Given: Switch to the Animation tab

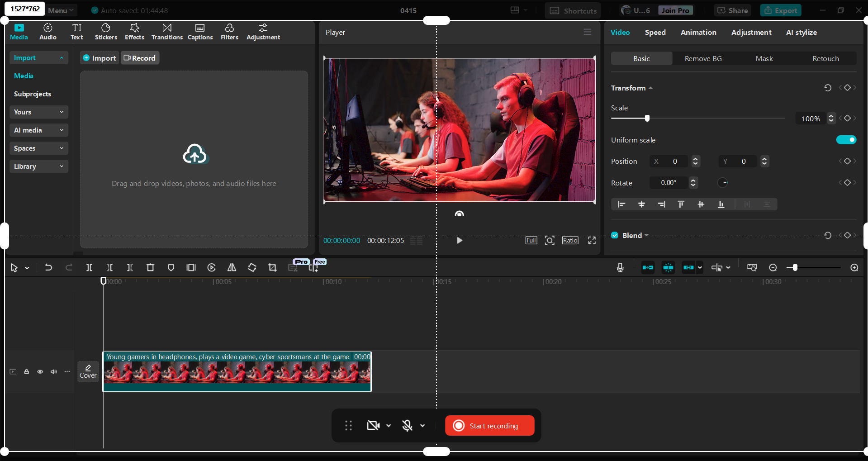Looking at the screenshot, I should point(698,32).
